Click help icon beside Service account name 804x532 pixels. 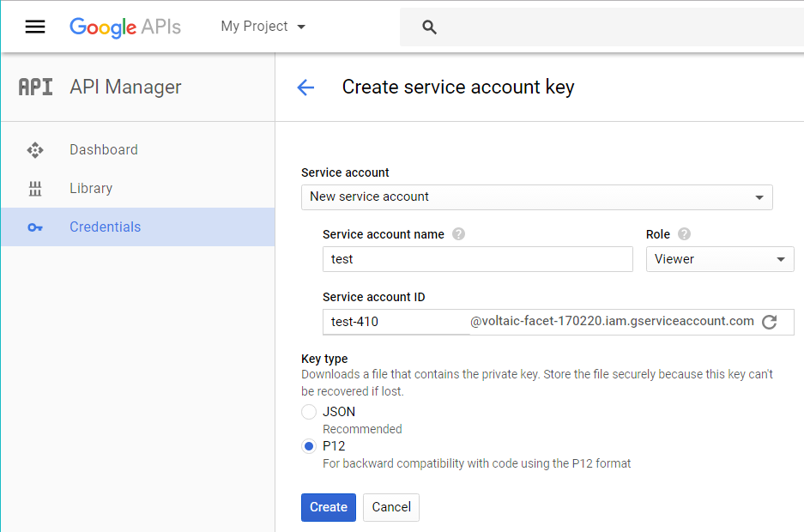click(x=458, y=234)
